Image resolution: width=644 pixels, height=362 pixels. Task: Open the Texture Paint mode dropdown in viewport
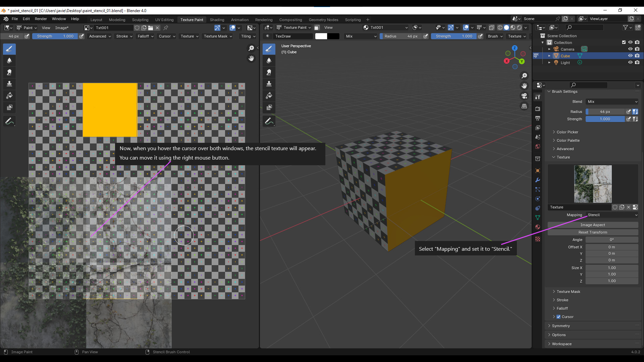[x=294, y=27]
